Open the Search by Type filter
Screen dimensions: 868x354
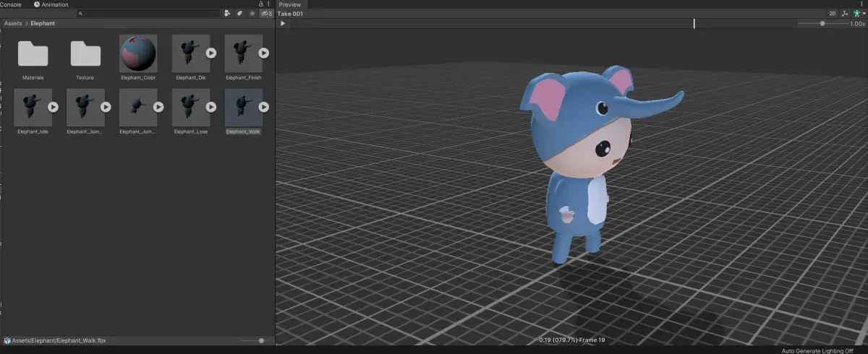[228, 14]
